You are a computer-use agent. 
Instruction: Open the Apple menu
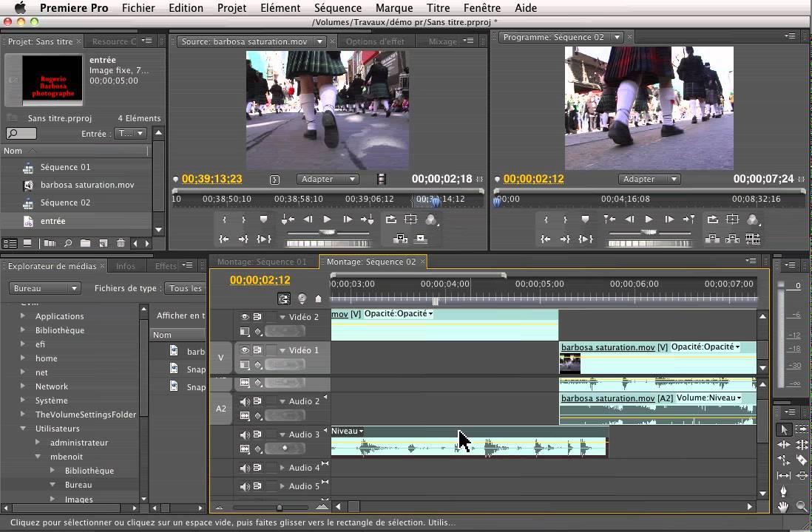click(20, 8)
